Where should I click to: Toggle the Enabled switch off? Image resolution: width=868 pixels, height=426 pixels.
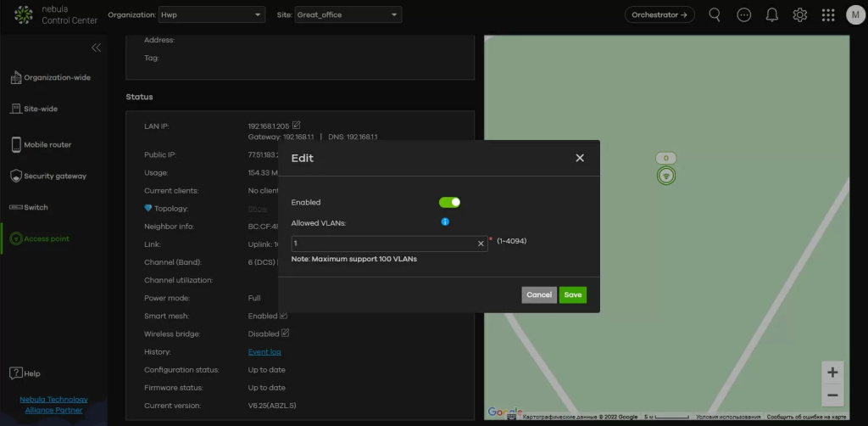coord(449,202)
